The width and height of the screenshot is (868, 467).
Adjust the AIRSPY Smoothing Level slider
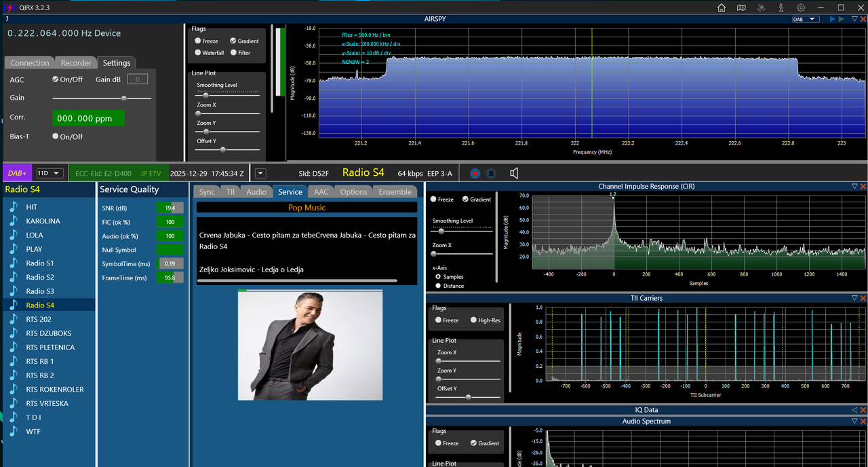226,95
